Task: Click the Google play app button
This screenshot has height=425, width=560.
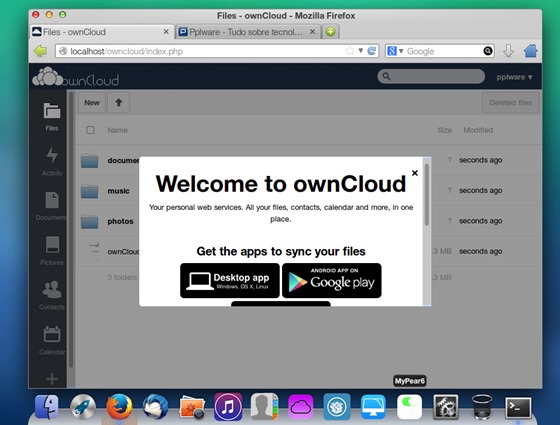Action: (x=332, y=281)
